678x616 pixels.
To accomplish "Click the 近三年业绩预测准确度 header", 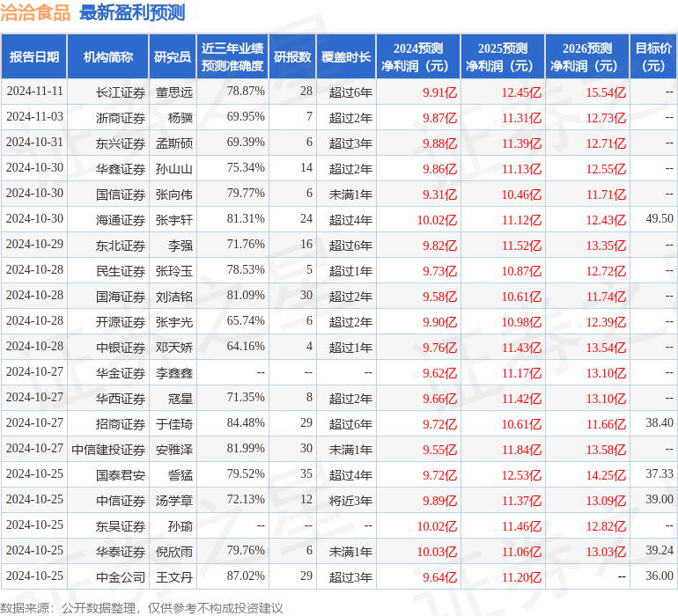I will pyautogui.click(x=232, y=56).
